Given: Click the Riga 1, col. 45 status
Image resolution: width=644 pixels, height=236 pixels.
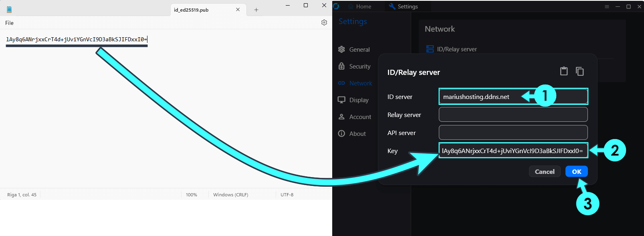Looking at the screenshot, I should 22,195.
